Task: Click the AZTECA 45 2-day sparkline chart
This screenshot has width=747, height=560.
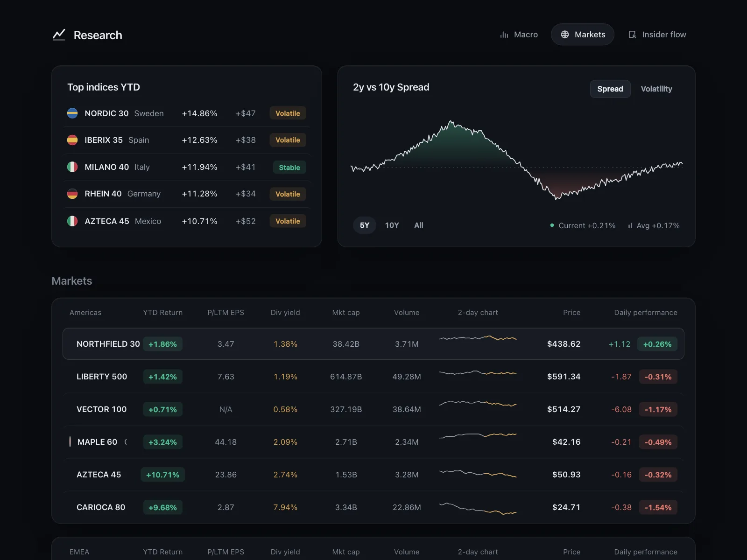Action: click(478, 474)
